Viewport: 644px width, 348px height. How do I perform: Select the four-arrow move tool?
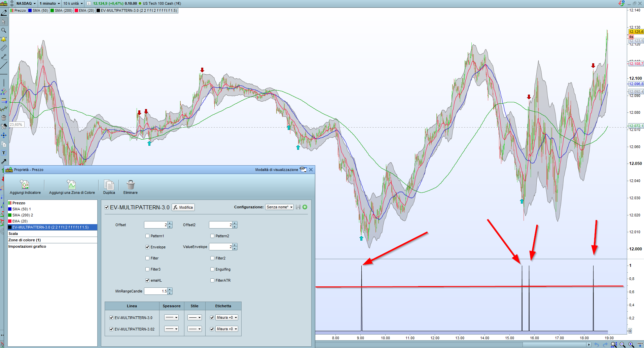4,135
